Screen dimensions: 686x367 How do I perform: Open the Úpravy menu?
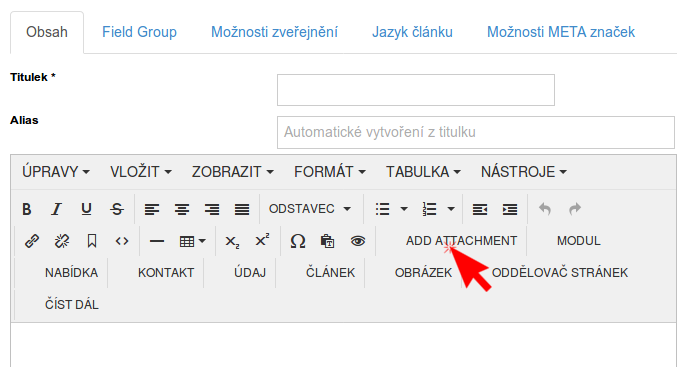pyautogui.click(x=56, y=172)
